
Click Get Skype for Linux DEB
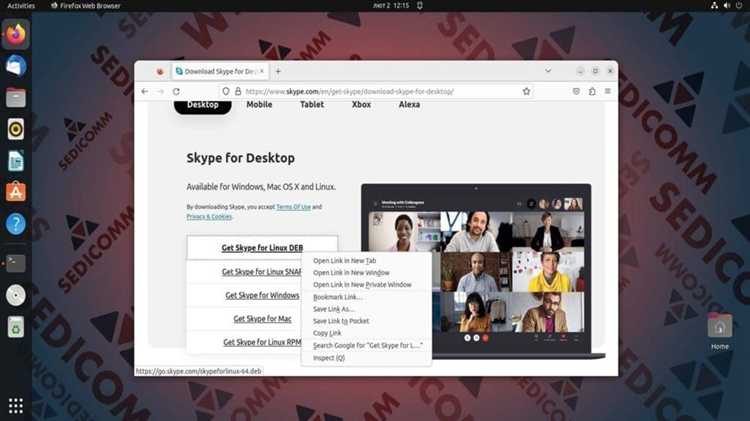point(262,248)
